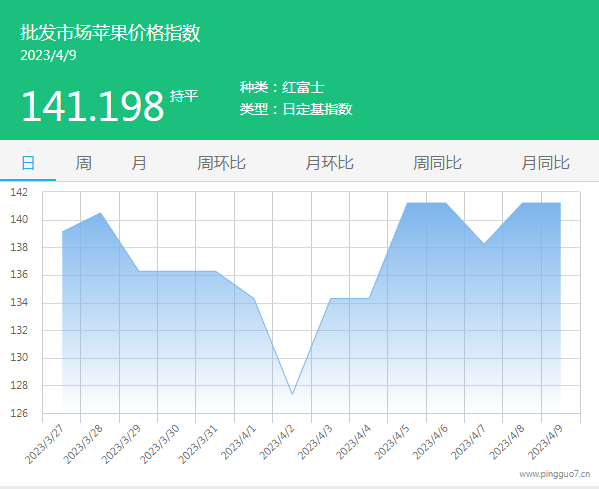Click the 2023/3/30 x-axis label
This screenshot has height=489, width=599.
click(159, 444)
